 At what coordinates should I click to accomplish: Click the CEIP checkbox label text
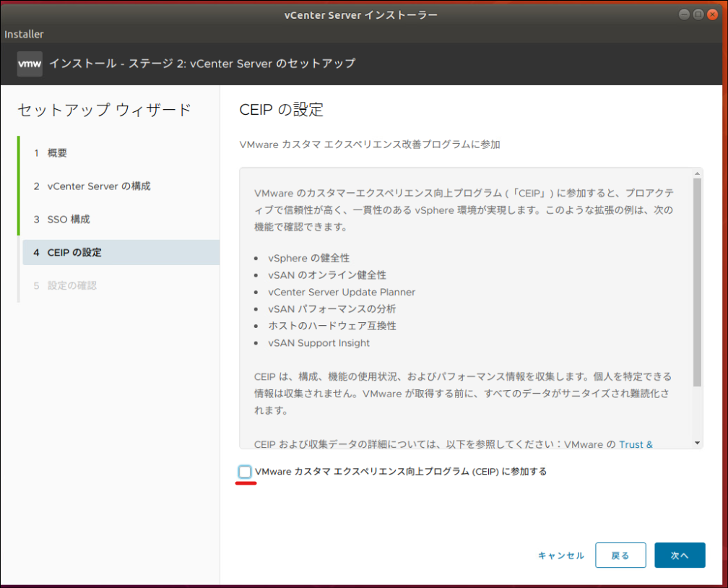401,472
